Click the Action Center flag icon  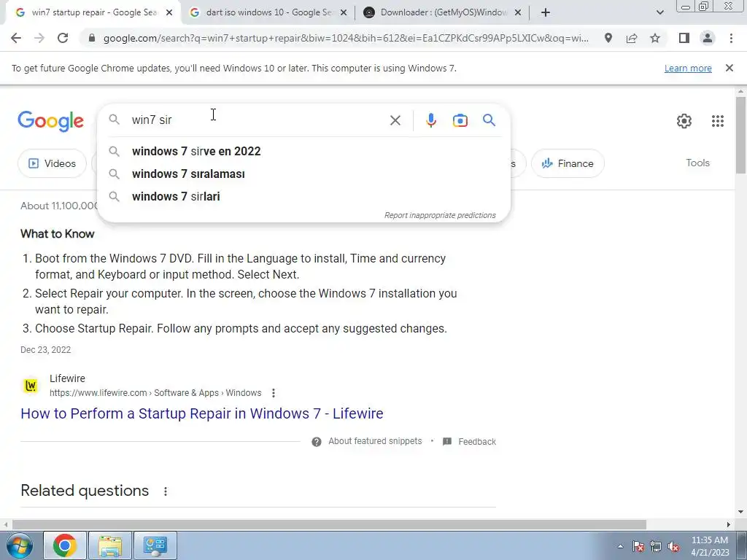pos(638,546)
